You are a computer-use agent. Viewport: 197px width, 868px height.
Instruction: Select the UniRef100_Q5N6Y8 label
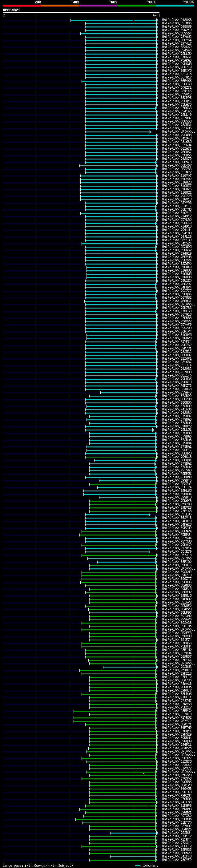point(177,501)
